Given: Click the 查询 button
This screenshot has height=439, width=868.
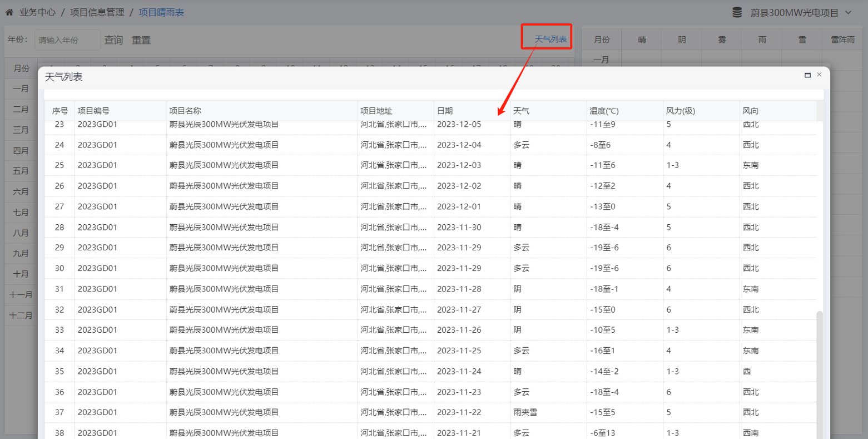Looking at the screenshot, I should [x=113, y=40].
